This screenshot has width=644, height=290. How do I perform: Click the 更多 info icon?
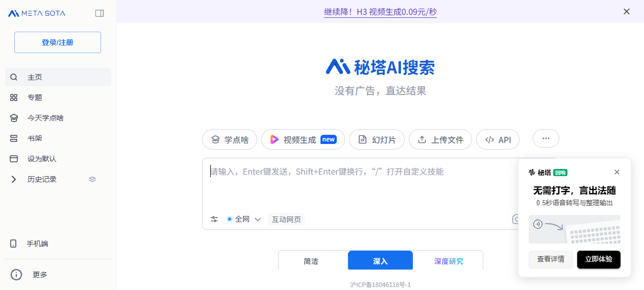[16, 275]
